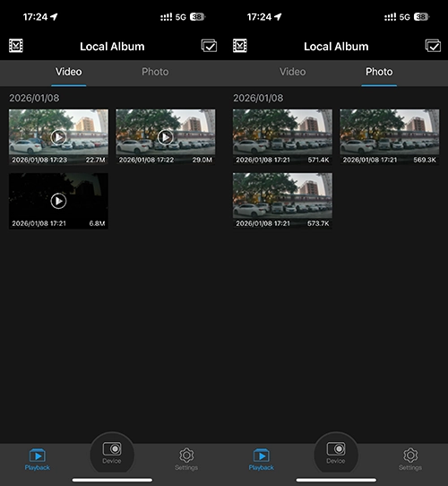The image size is (448, 486).
Task: Click 2026/01/08 date header in left screen
Action: click(34, 99)
